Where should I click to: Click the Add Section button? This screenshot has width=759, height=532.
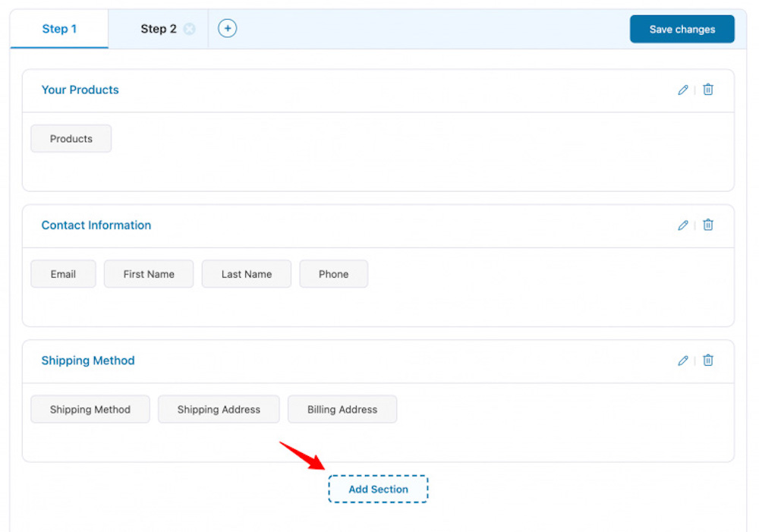pyautogui.click(x=378, y=489)
